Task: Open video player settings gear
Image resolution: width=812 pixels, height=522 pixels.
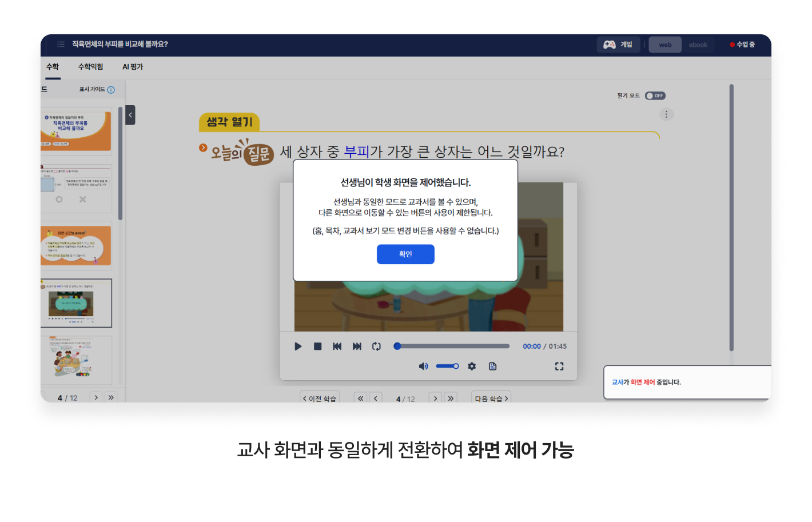Action: (x=472, y=366)
